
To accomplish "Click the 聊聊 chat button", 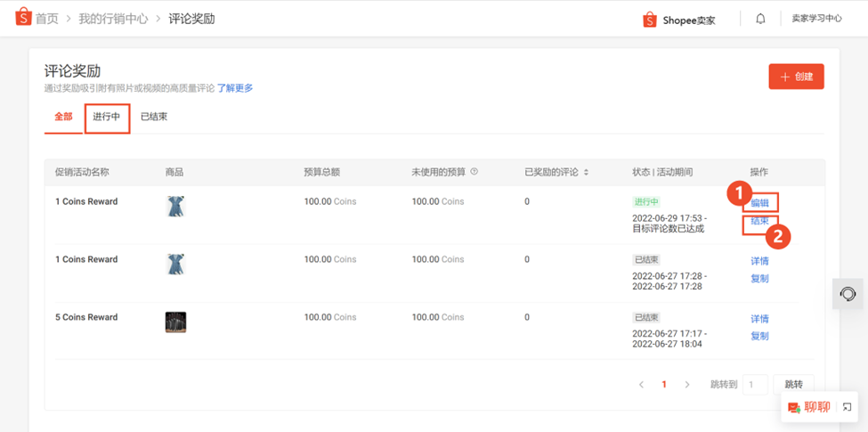I will [x=808, y=407].
